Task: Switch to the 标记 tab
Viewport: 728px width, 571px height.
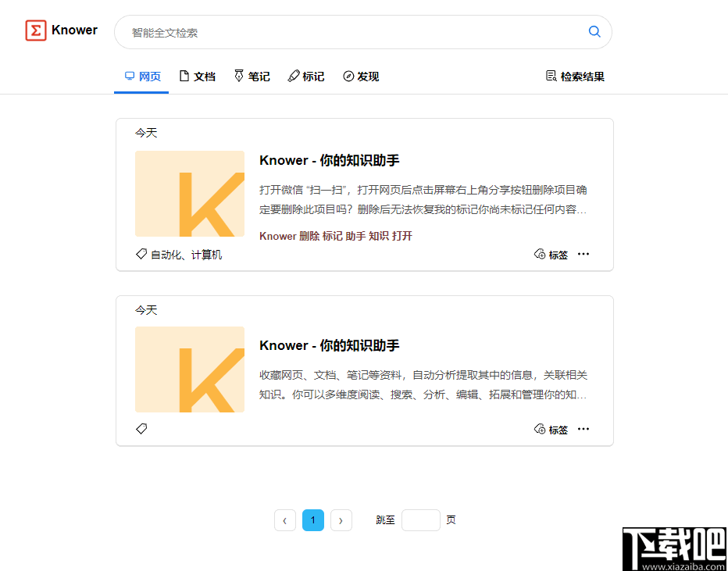Action: pyautogui.click(x=306, y=76)
